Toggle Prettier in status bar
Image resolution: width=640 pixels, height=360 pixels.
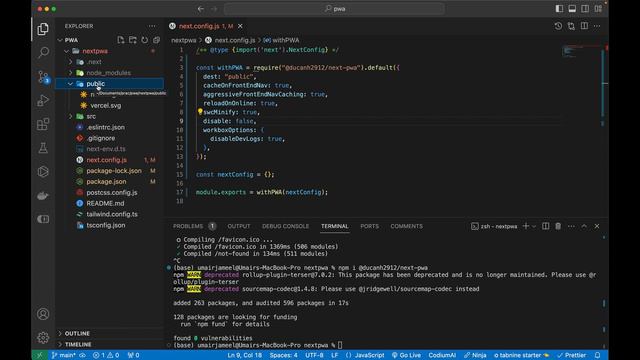point(571,355)
